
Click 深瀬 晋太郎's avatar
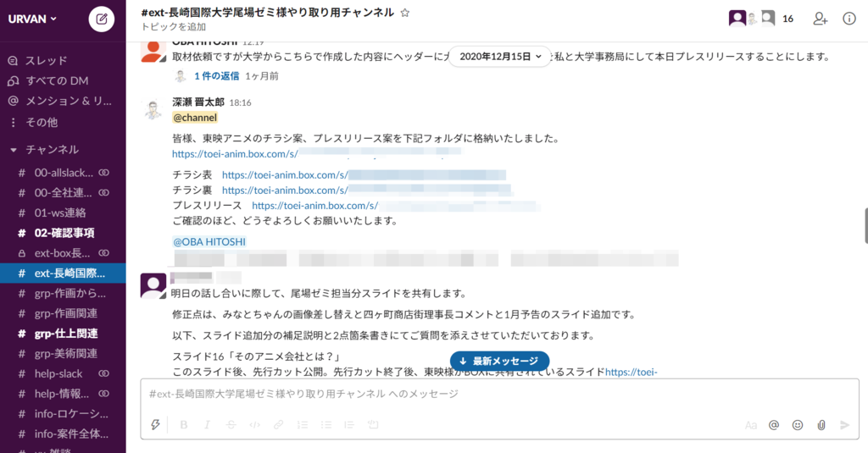click(x=153, y=110)
